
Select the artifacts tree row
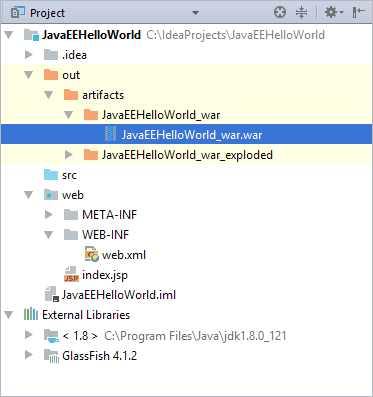pos(186,95)
